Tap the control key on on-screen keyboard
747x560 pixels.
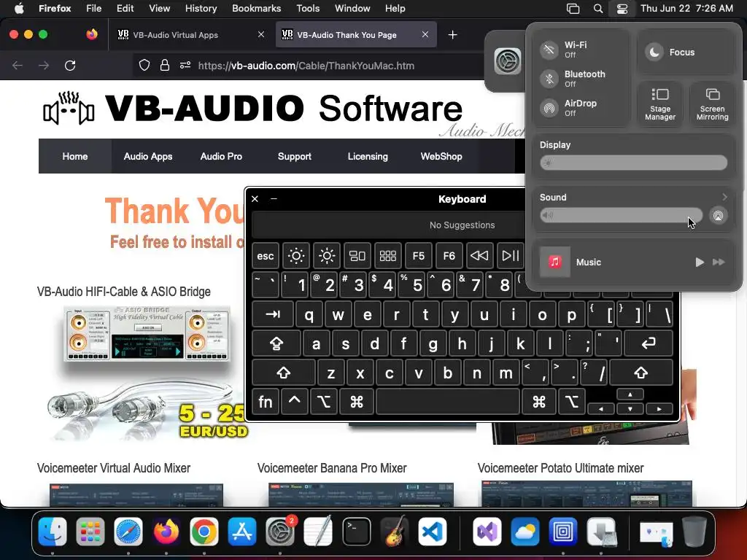click(295, 402)
